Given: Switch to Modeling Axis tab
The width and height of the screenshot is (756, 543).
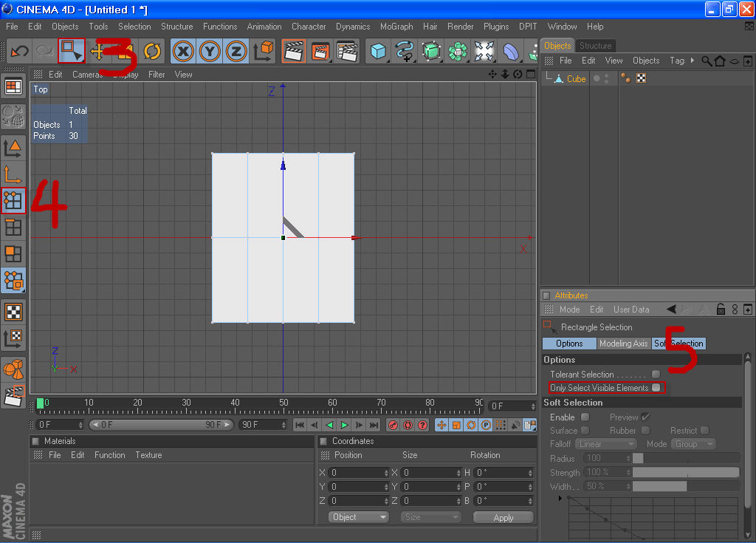Looking at the screenshot, I should (x=623, y=344).
